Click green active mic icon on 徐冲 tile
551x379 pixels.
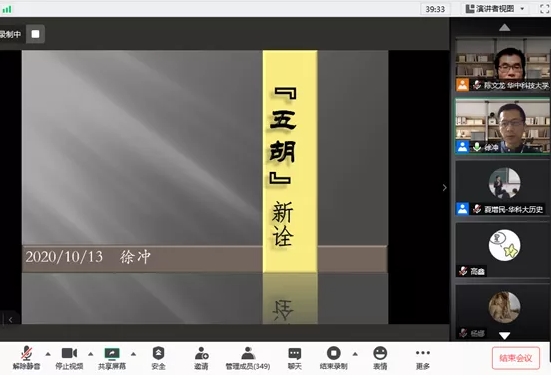click(x=477, y=147)
